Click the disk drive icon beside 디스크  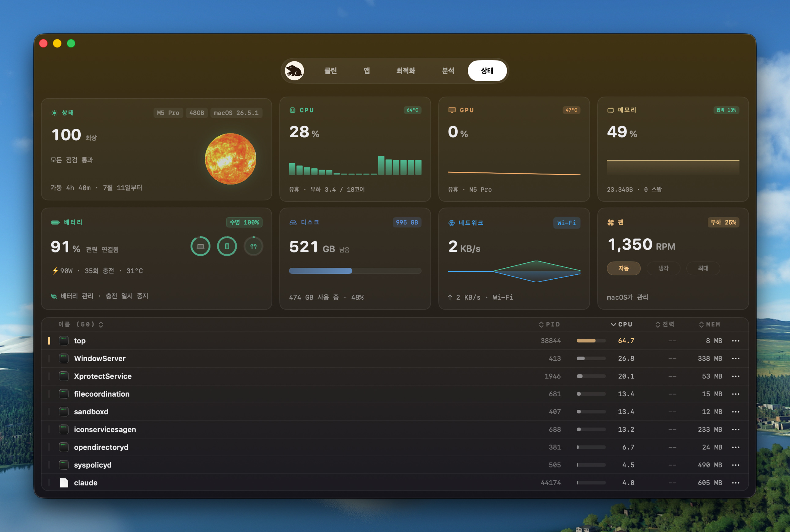point(293,222)
